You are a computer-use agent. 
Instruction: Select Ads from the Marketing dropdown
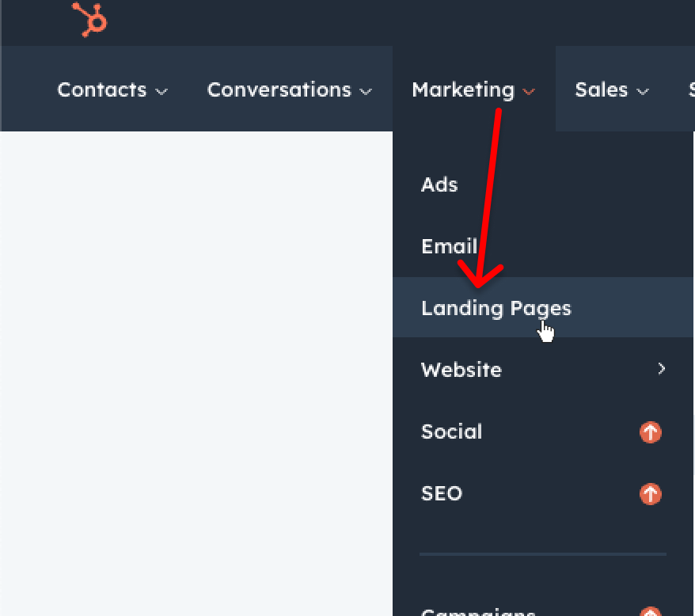coord(439,185)
